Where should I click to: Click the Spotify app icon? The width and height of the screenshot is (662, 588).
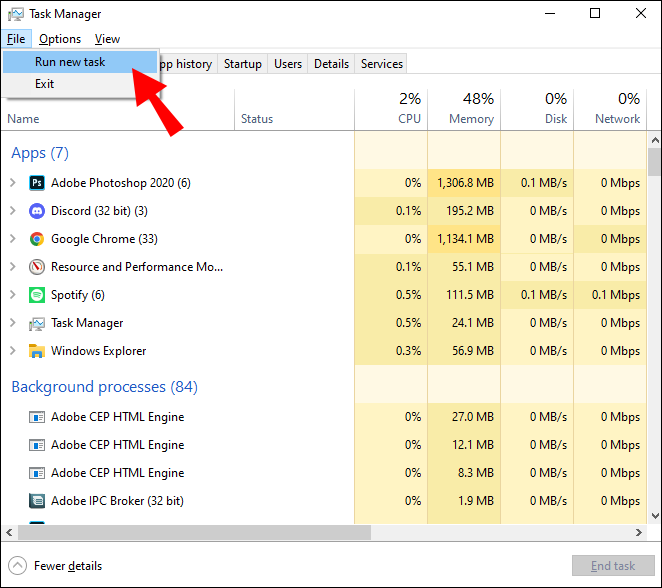coord(37,295)
